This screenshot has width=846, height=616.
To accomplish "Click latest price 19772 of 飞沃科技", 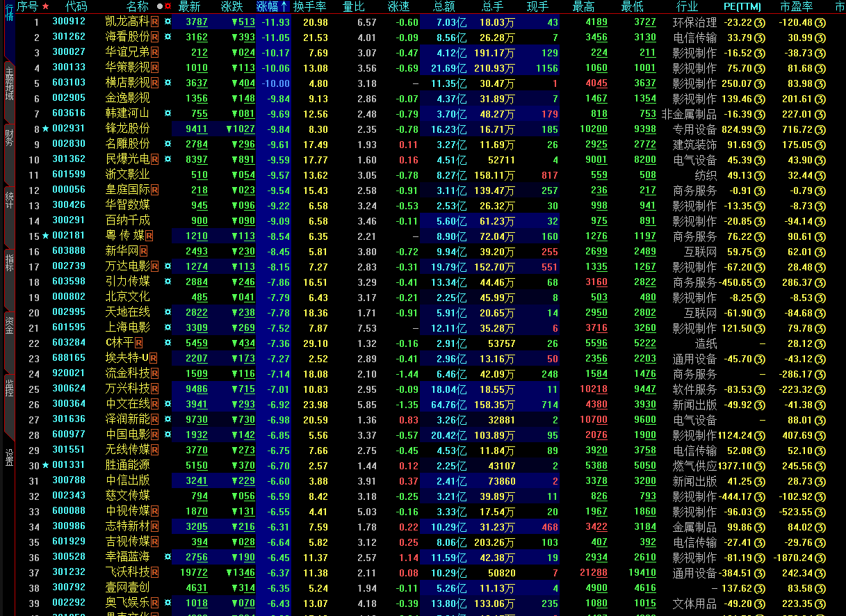I will click(194, 573).
